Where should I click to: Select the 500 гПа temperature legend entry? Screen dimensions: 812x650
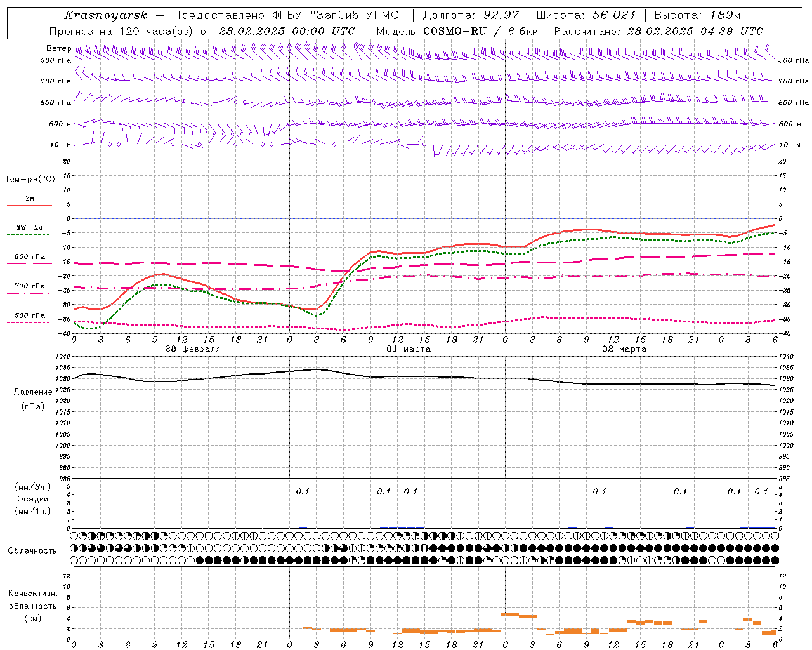click(x=29, y=315)
